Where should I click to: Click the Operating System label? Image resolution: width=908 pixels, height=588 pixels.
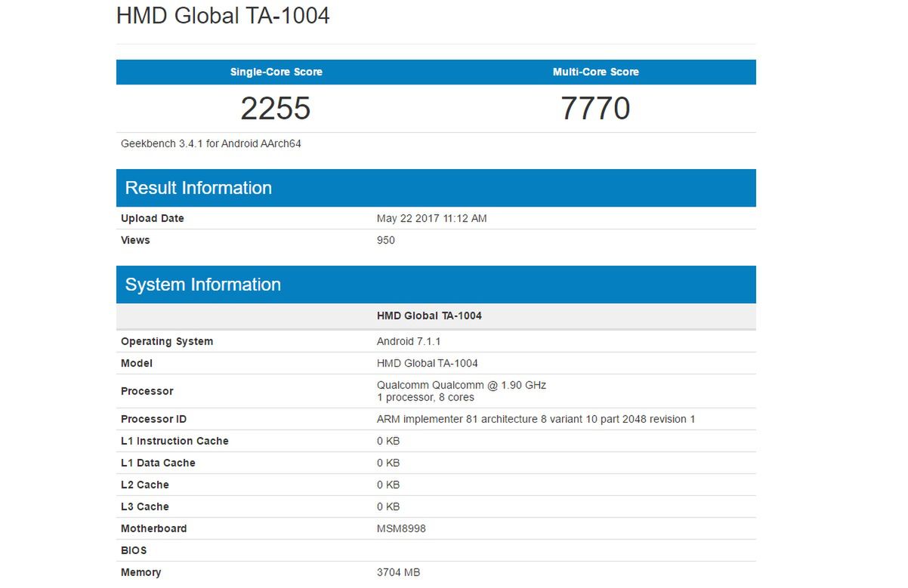pyautogui.click(x=167, y=341)
